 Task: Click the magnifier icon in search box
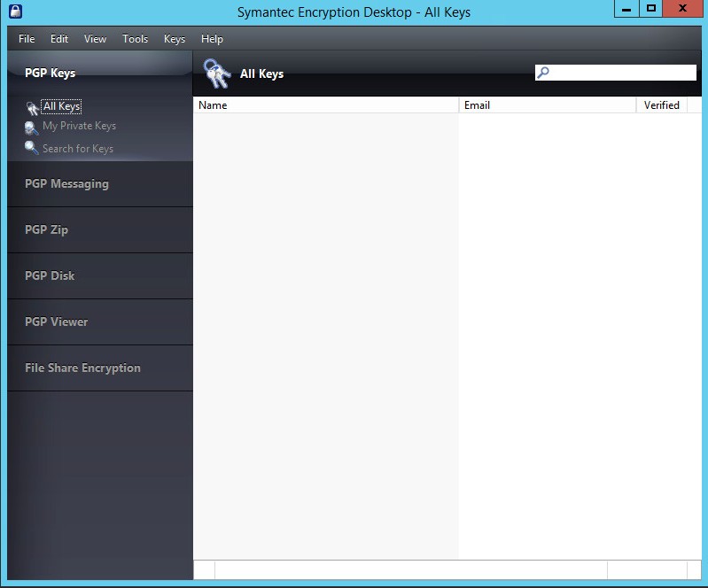pos(543,73)
